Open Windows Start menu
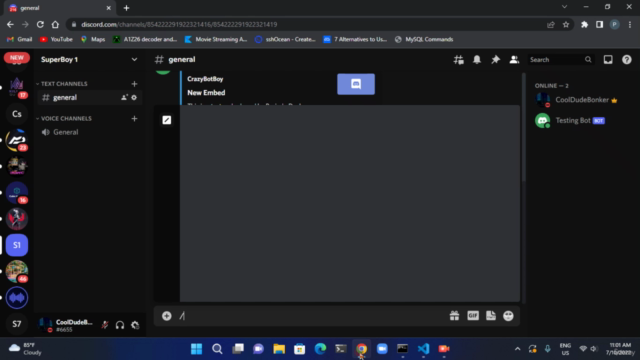Screen dimensions: 640x360 196,349
